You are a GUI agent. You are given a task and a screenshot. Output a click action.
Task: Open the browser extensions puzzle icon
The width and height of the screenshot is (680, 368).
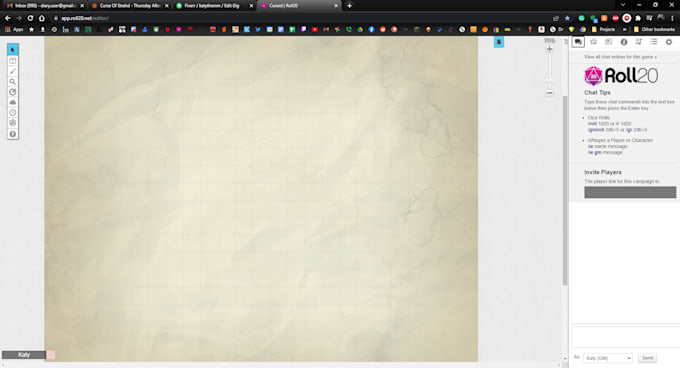[638, 18]
